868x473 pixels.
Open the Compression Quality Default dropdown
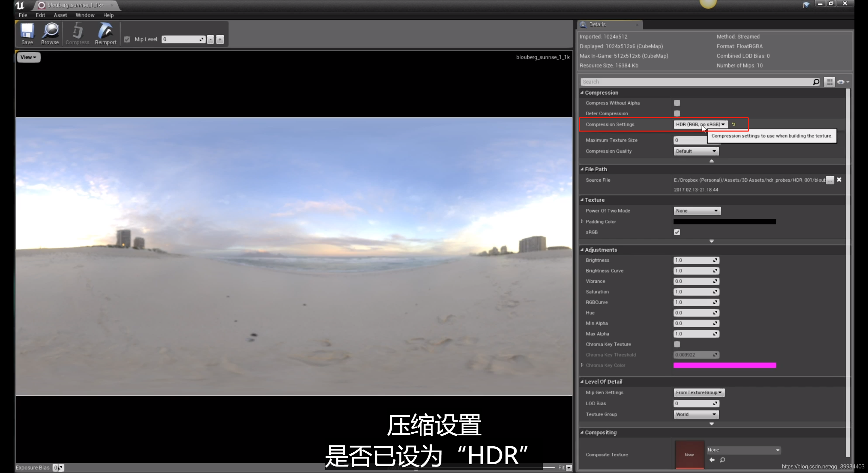point(696,151)
